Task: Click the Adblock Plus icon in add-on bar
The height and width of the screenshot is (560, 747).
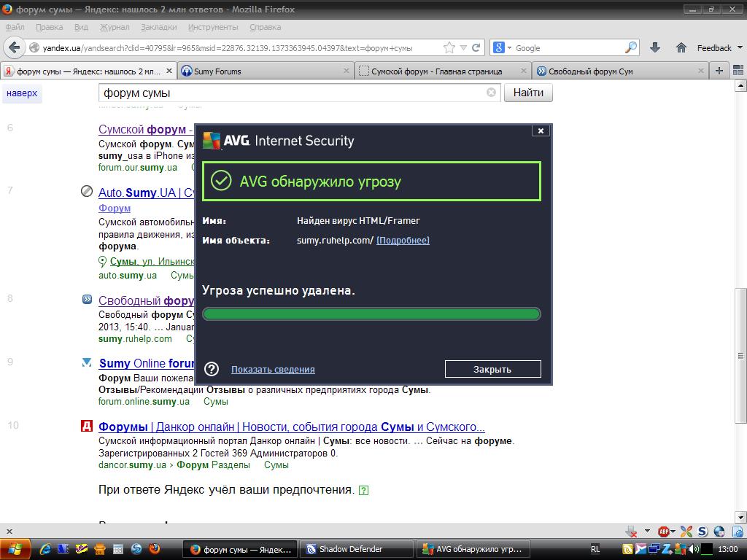Action: click(x=664, y=532)
